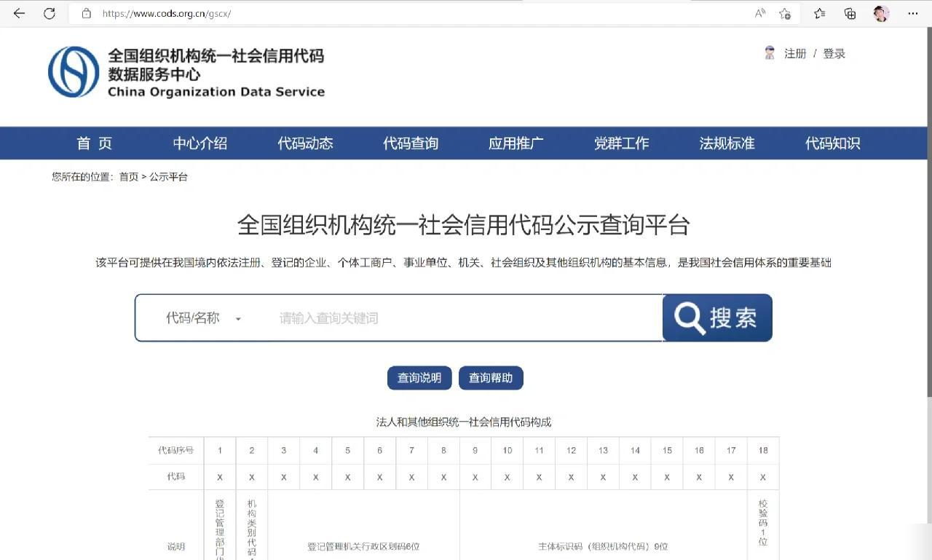
Task: Click the 注册 register link
Action: click(x=795, y=54)
